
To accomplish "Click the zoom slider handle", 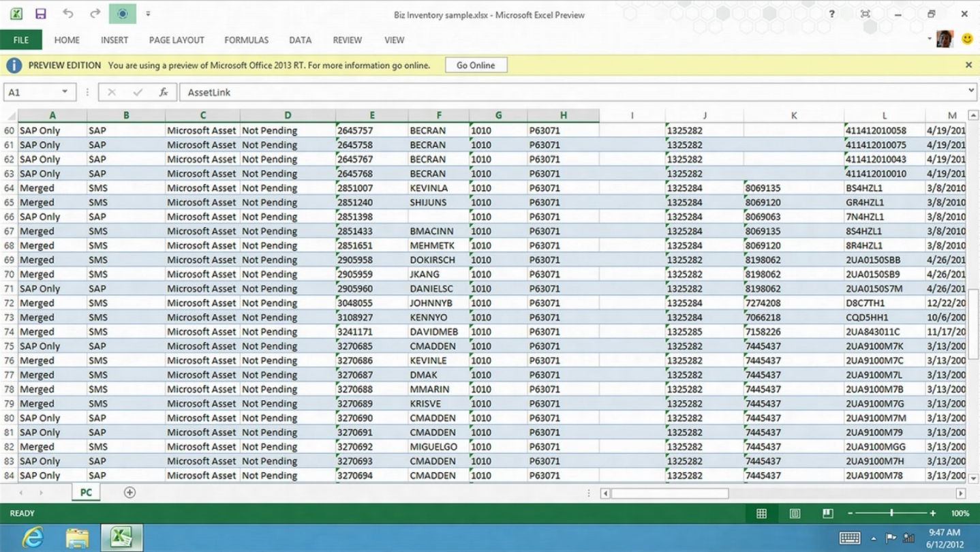I will 891,513.
